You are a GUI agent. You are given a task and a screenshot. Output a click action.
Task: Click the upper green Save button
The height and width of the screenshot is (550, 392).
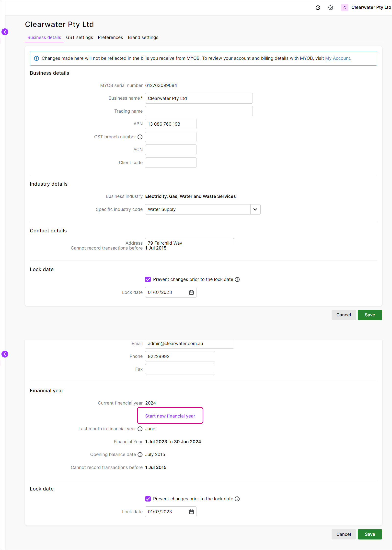(x=370, y=315)
